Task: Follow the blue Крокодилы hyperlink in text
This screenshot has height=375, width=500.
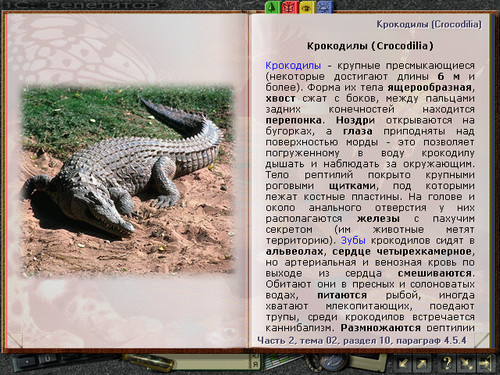Action: click(x=293, y=65)
